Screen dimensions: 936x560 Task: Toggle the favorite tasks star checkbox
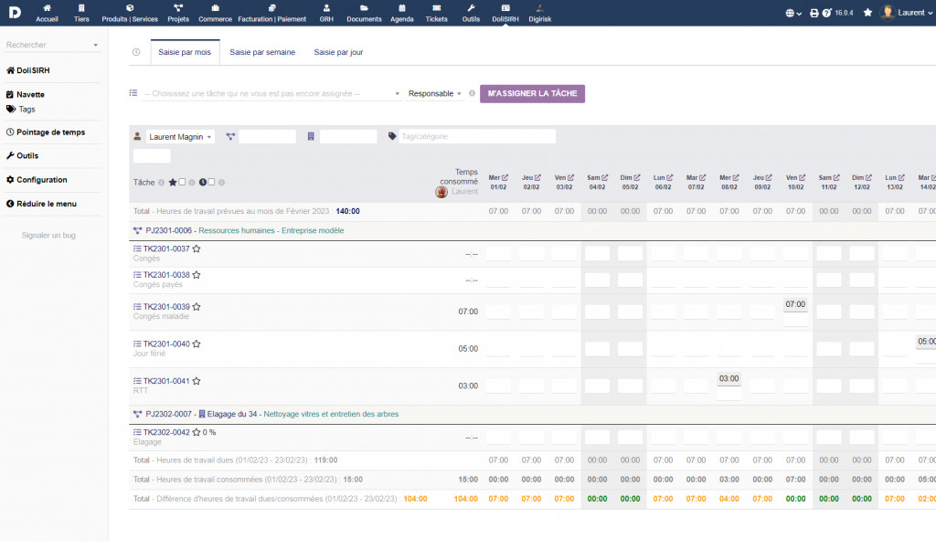(x=183, y=182)
